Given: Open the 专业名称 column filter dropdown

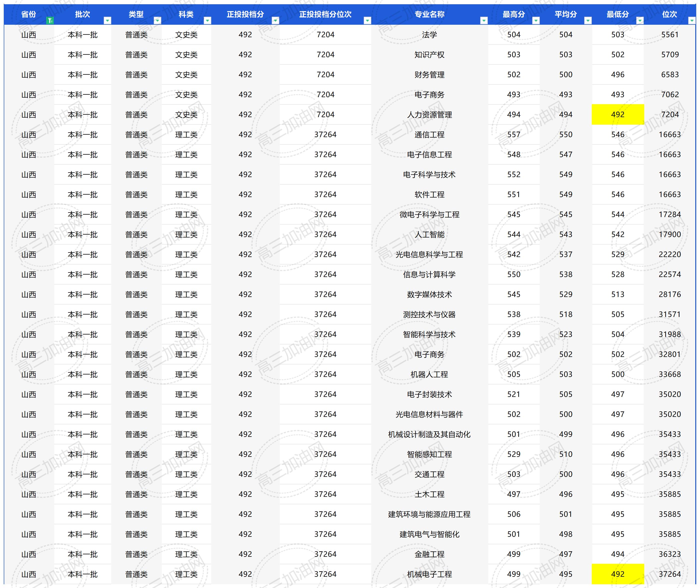Looking at the screenshot, I should pyautogui.click(x=484, y=21).
